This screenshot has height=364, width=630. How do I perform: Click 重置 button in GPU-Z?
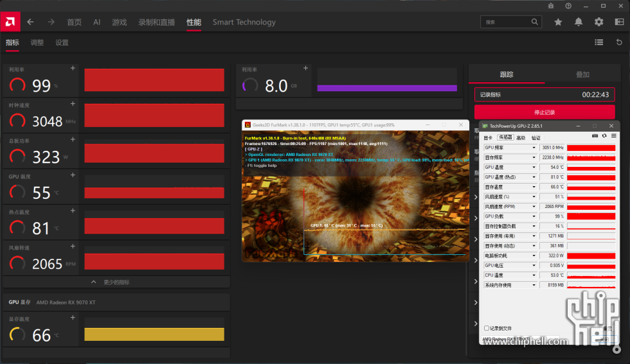pyautogui.click(x=607, y=328)
